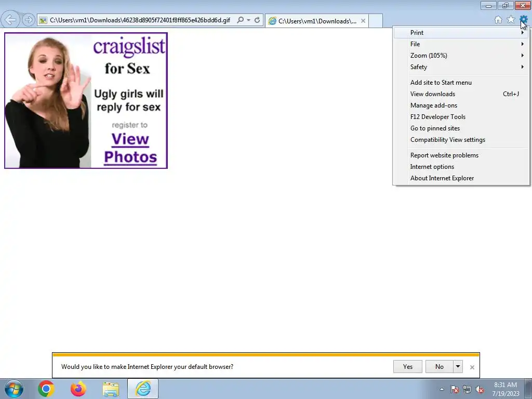Click the image page icon in address bar

tap(43, 20)
